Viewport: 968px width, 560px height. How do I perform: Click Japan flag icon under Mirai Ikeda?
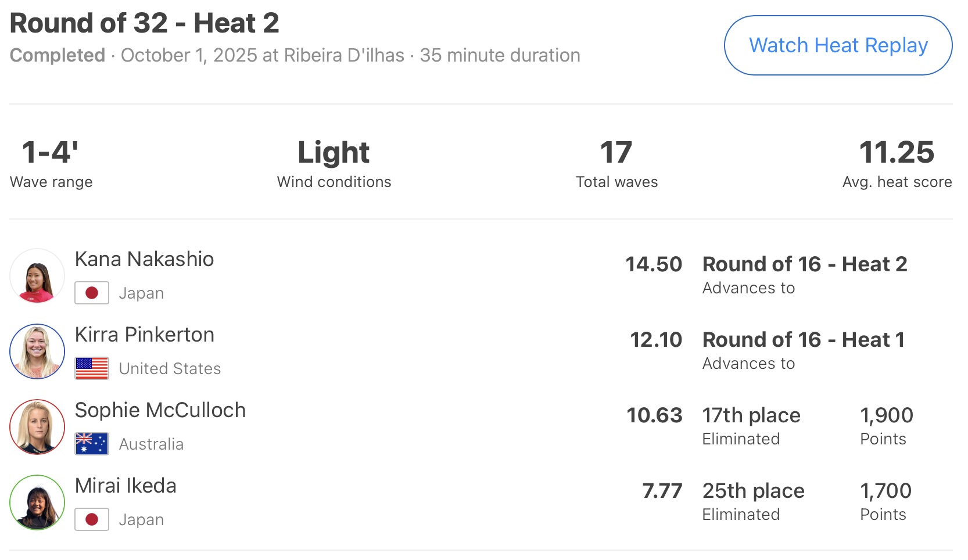click(x=92, y=519)
